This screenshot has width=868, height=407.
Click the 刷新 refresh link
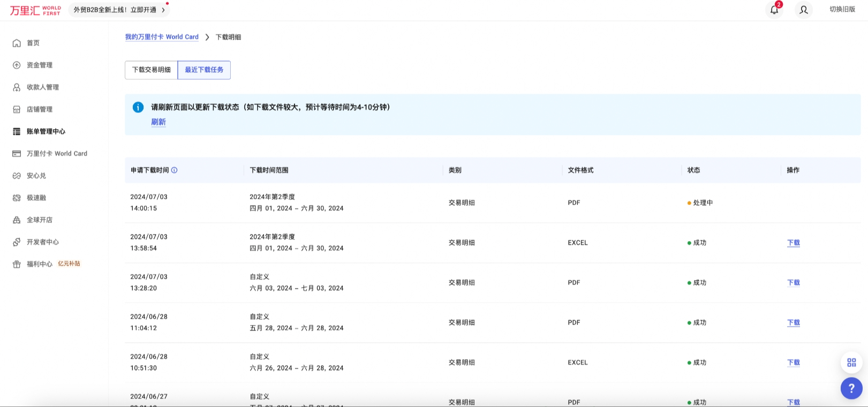[158, 122]
